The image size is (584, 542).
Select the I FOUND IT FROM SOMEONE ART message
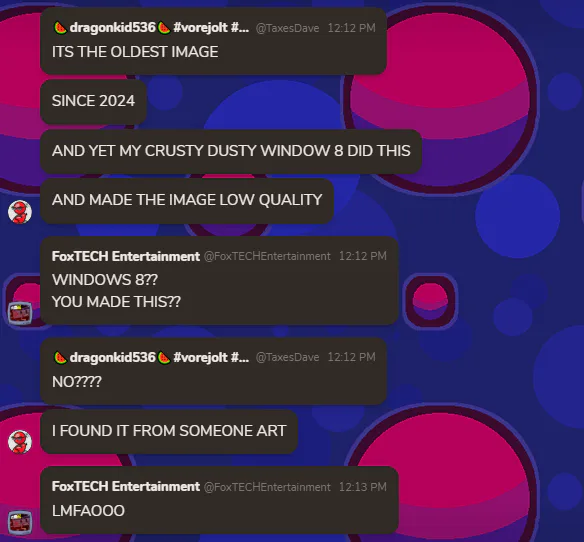169,431
